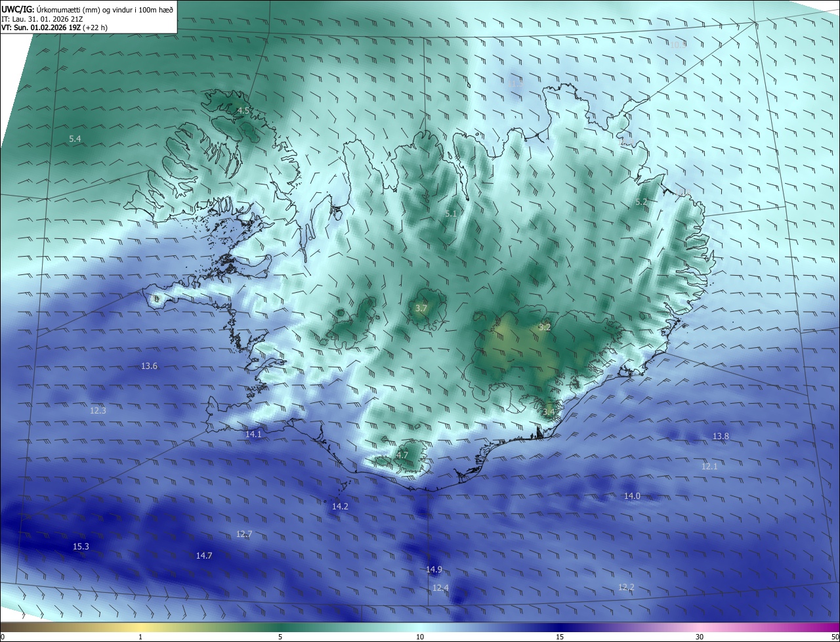Click the colorbar tick label 0
Viewport: 840px width, 642px height.
3,637
